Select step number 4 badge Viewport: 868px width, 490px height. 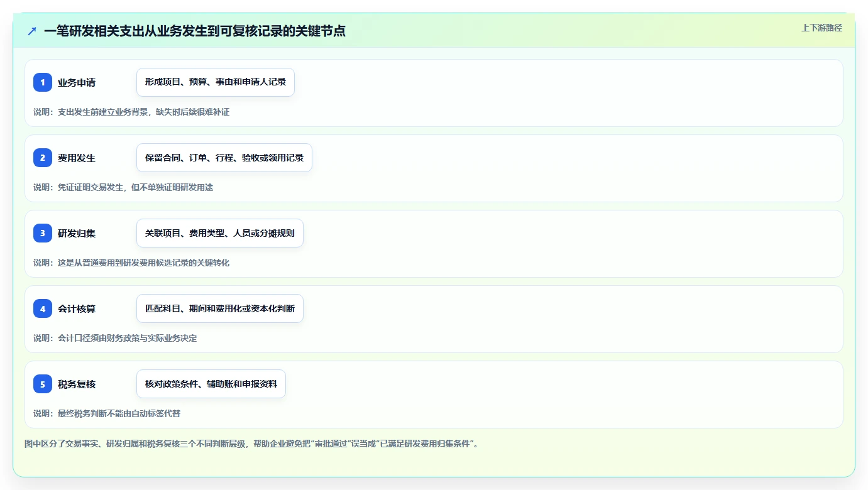43,308
